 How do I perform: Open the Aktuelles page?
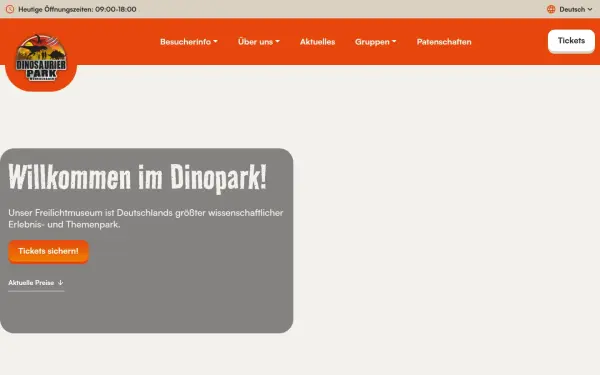point(317,42)
